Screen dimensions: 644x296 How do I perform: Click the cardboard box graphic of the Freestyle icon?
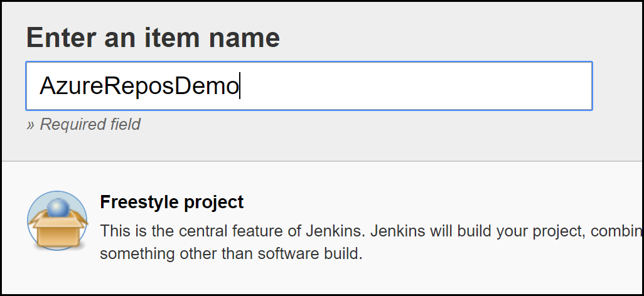[58, 230]
